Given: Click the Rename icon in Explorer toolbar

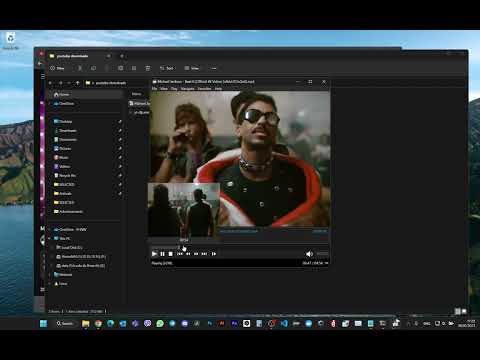Looking at the screenshot, I should (120, 68).
